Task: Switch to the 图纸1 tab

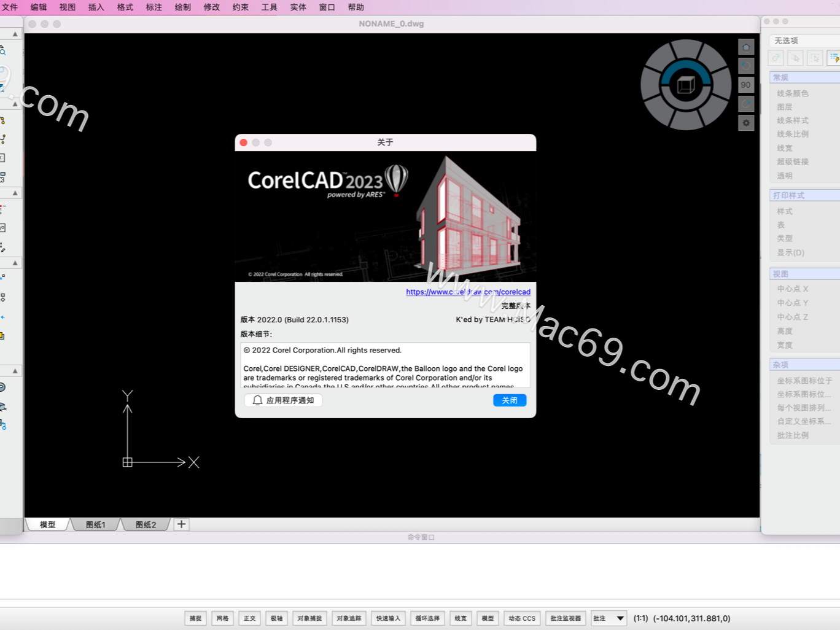Action: [x=95, y=524]
